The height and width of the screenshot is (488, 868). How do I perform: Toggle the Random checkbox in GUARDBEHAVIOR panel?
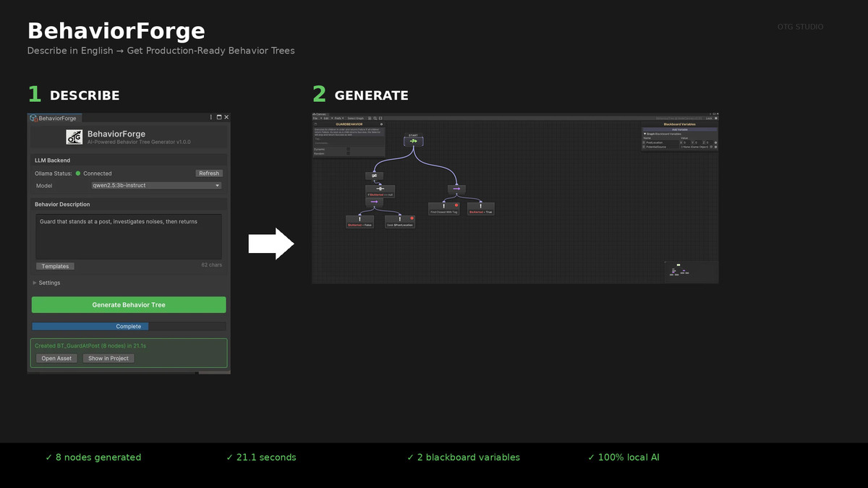point(348,154)
